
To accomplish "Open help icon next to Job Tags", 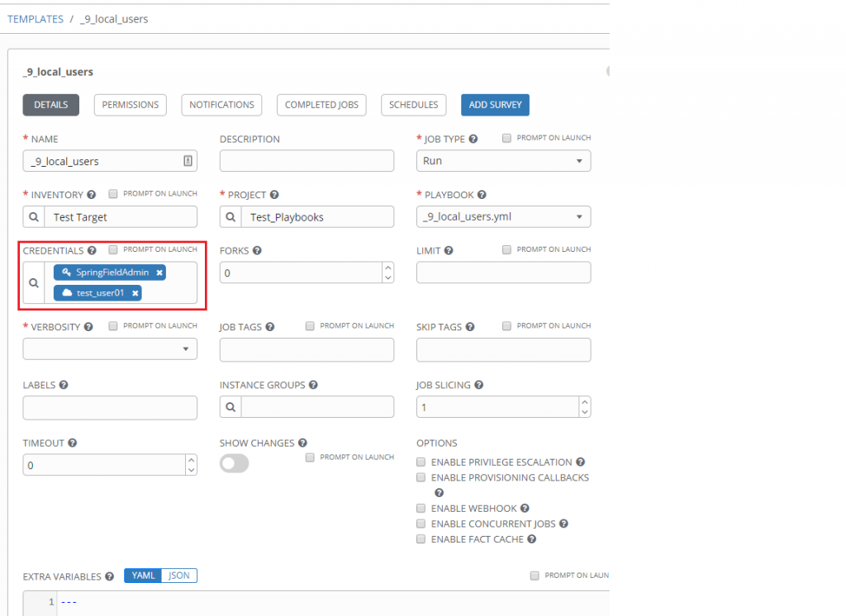I will tap(270, 327).
